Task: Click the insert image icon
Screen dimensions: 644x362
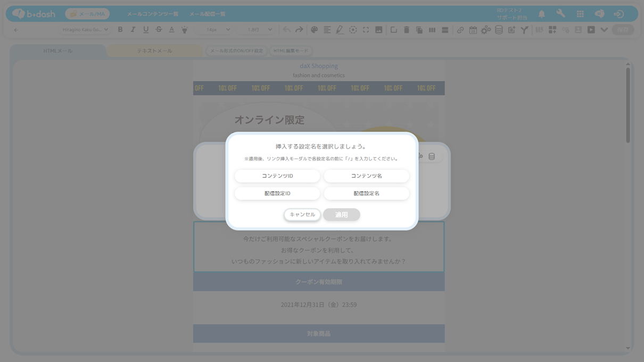Action: pos(378,30)
